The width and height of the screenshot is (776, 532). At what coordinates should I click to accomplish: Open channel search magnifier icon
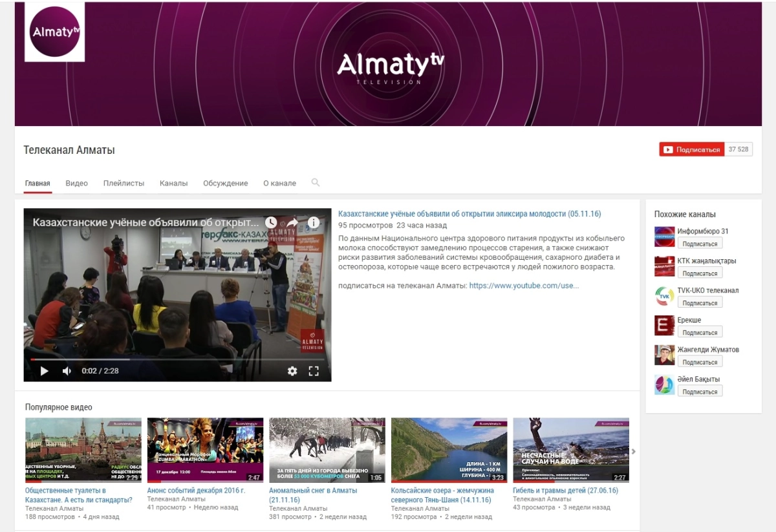(316, 183)
